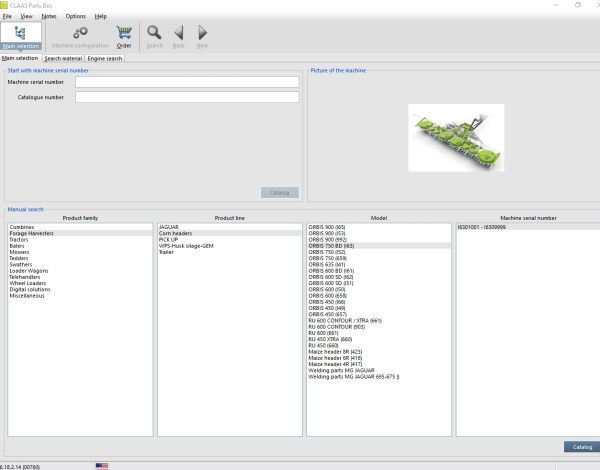
Task: Select ORBIS 750 BD model row
Action: click(x=379, y=246)
